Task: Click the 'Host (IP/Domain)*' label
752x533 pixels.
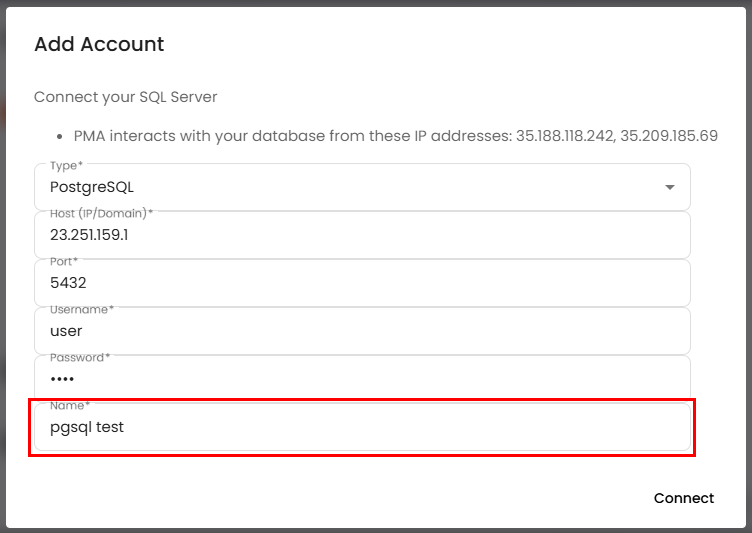Action: coord(101,213)
